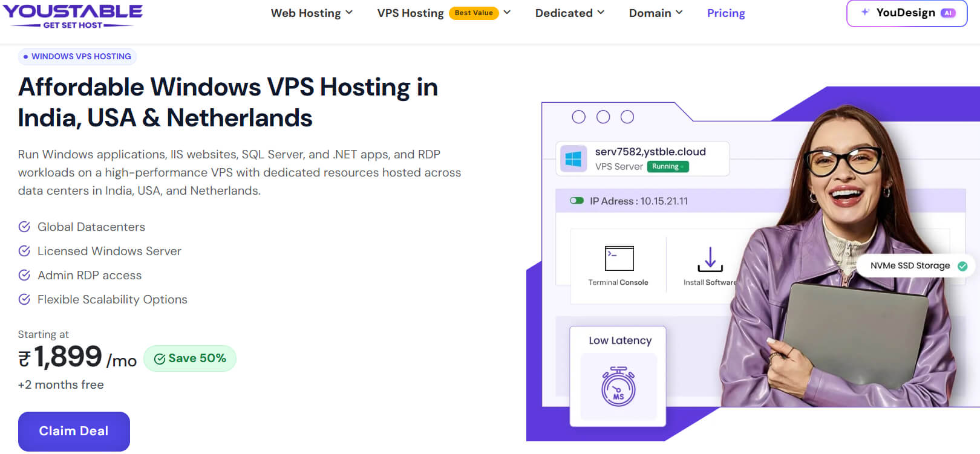This screenshot has height=454, width=980.
Task: Click the Global Datacenters check icon
Action: 24,227
